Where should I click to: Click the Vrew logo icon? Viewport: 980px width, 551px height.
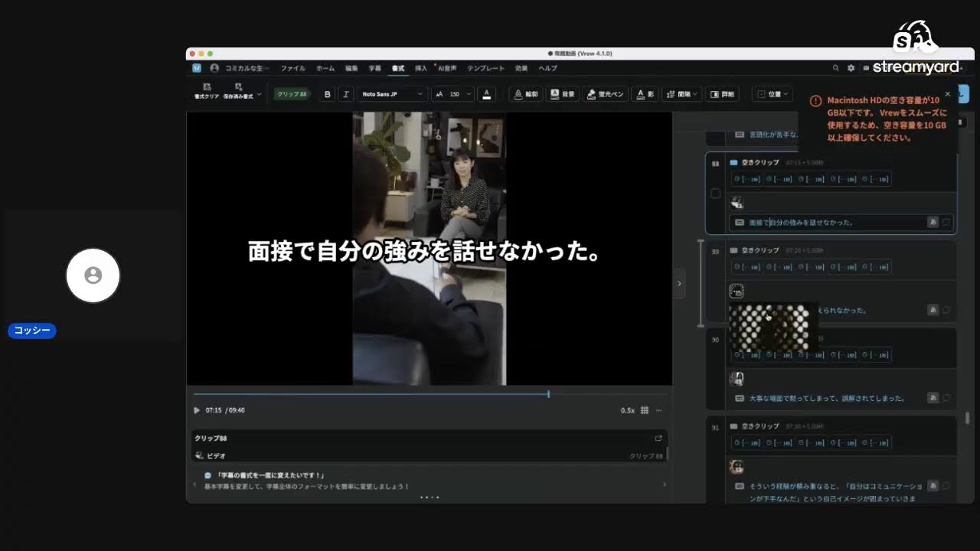197,68
